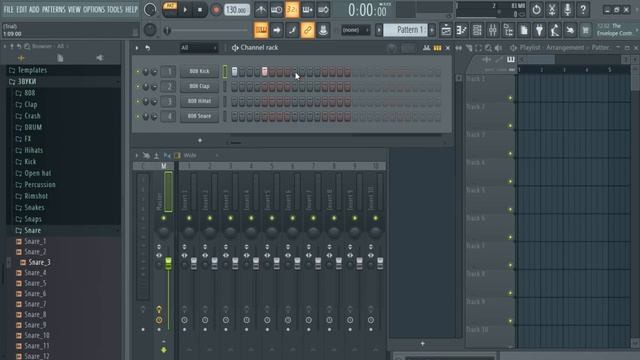Click the step edit arrow icon
The image size is (640, 360).
pos(277,30)
